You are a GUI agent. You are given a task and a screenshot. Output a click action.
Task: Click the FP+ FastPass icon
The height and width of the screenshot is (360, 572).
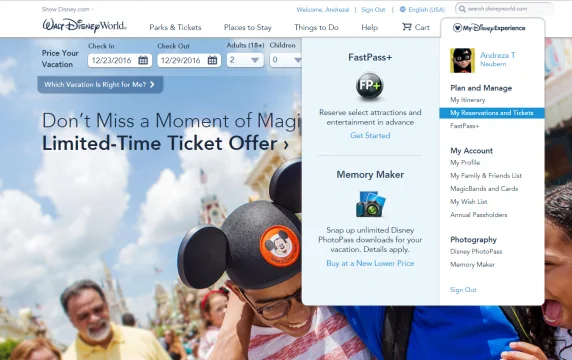[370, 86]
